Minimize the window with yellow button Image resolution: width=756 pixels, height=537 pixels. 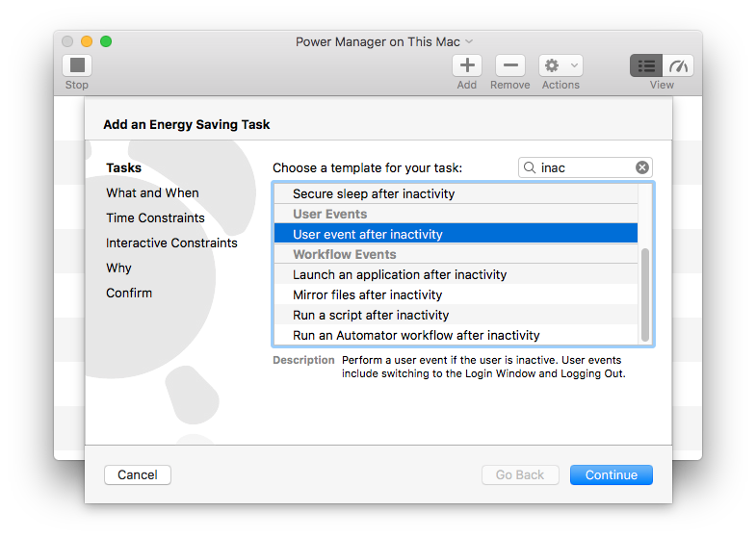(87, 41)
